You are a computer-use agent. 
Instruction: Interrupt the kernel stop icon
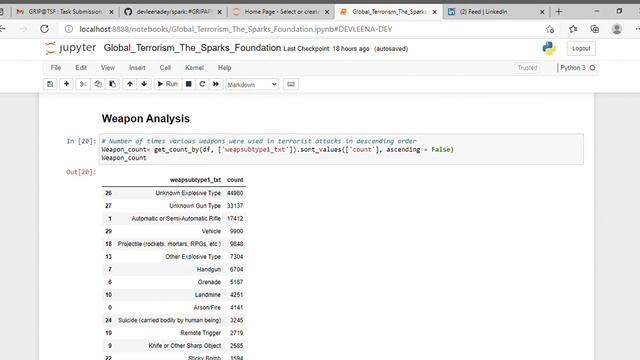[x=189, y=84]
